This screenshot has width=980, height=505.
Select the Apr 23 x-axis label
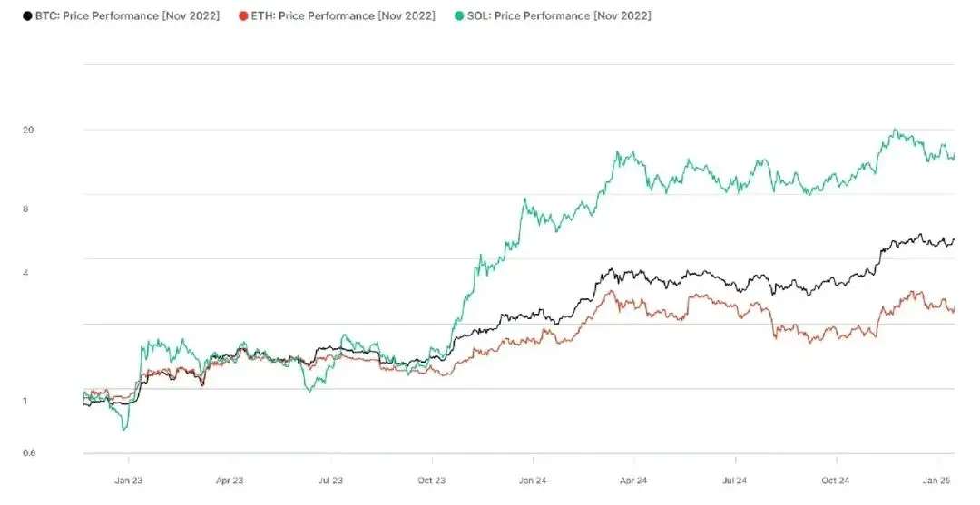click(x=230, y=481)
